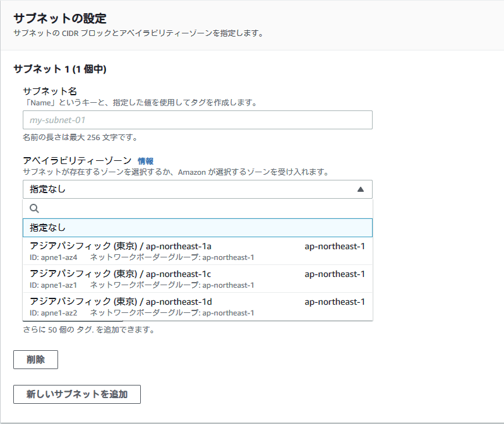Click the ID: apne1-az4 text
Viewport: 504px width, 424px height.
point(53,257)
